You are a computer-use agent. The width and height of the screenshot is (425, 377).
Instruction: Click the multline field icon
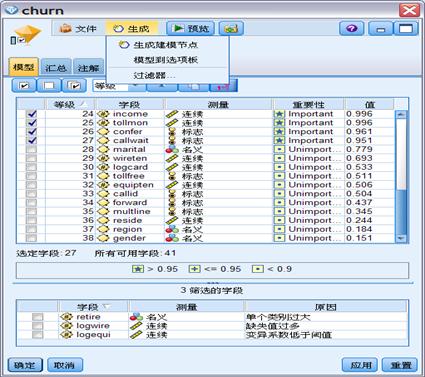click(x=103, y=211)
